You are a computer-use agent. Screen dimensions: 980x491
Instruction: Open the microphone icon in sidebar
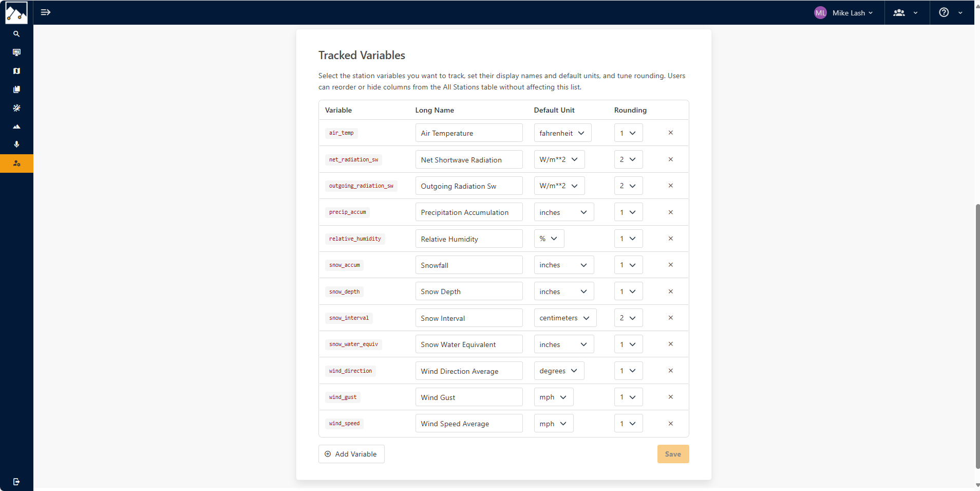pyautogui.click(x=16, y=144)
